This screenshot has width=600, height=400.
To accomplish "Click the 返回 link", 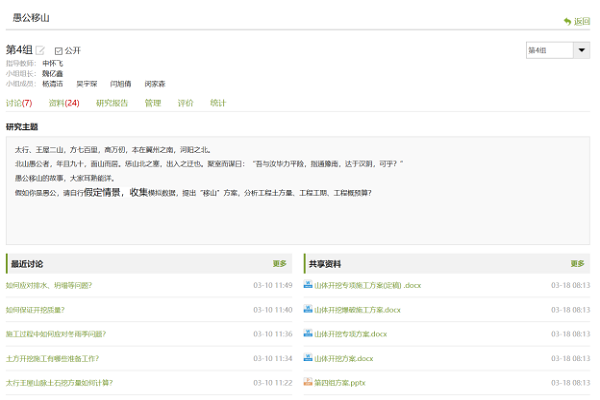I will (582, 21).
